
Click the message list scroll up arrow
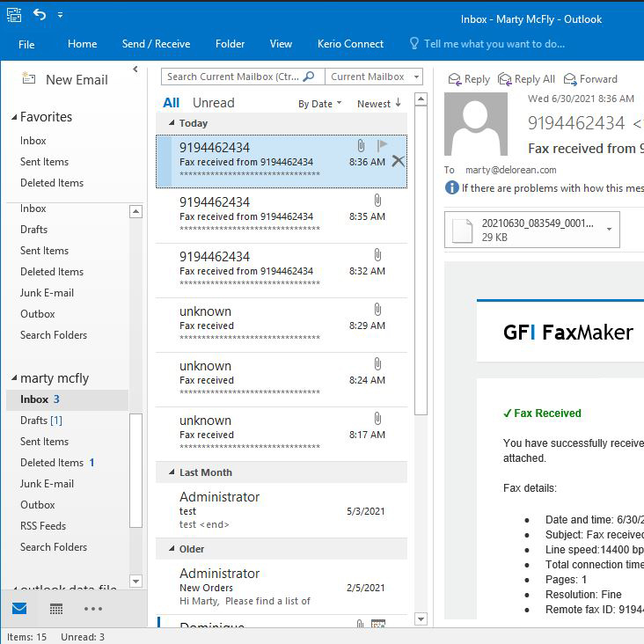coord(421,99)
